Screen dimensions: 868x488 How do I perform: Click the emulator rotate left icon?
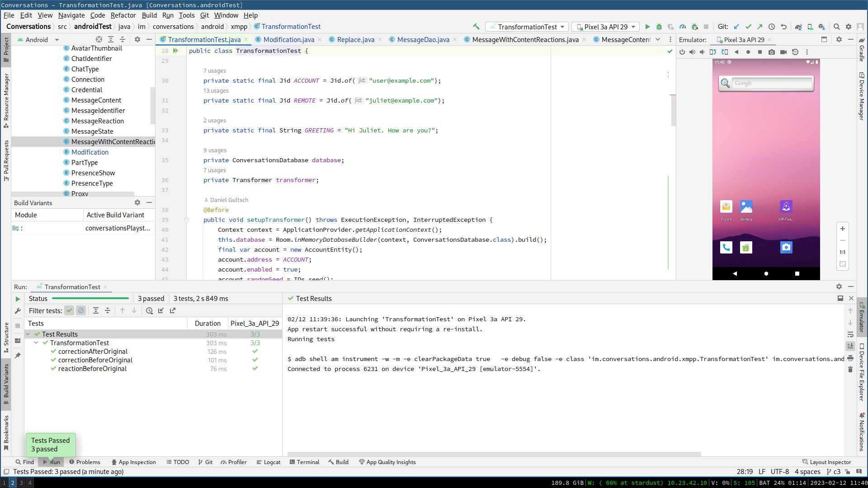coord(713,52)
